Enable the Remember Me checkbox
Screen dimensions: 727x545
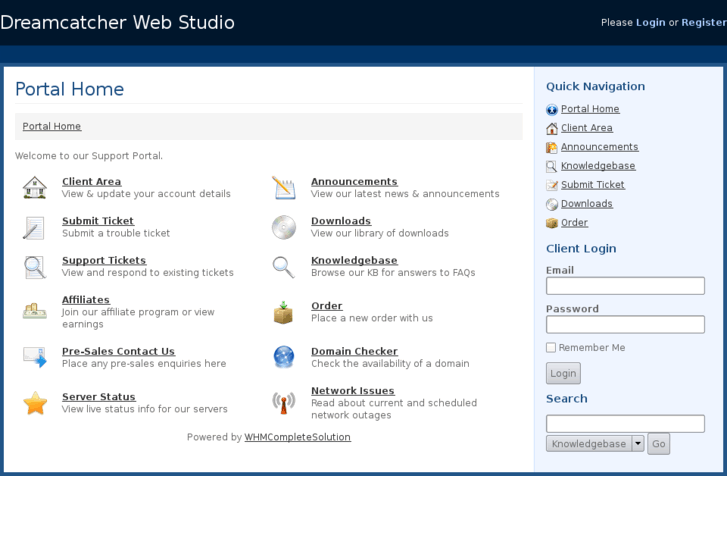click(551, 348)
